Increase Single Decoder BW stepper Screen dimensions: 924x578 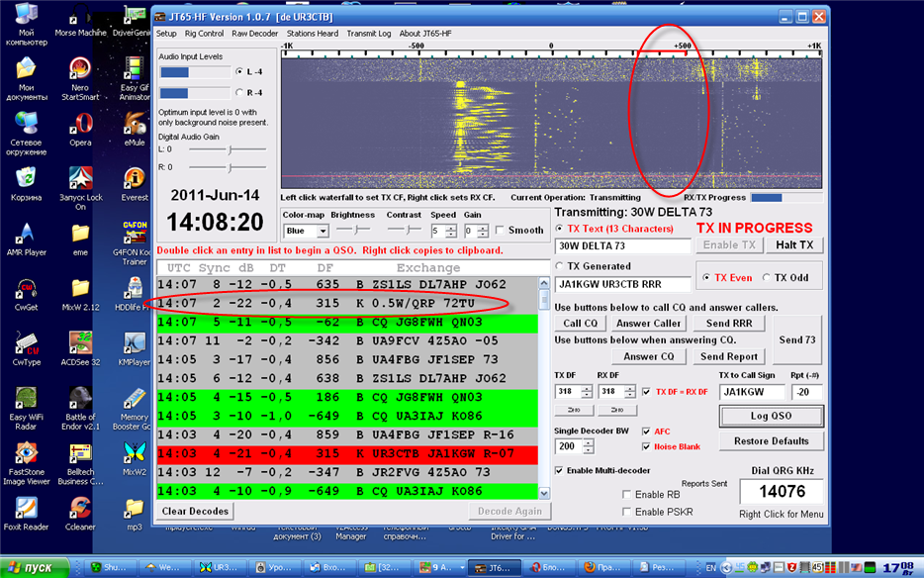pyautogui.click(x=588, y=443)
